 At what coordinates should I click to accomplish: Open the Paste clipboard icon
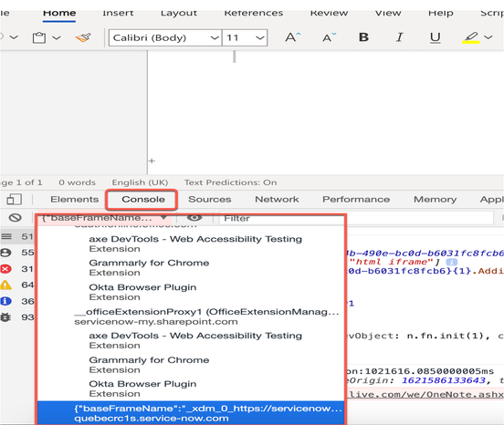coord(39,38)
